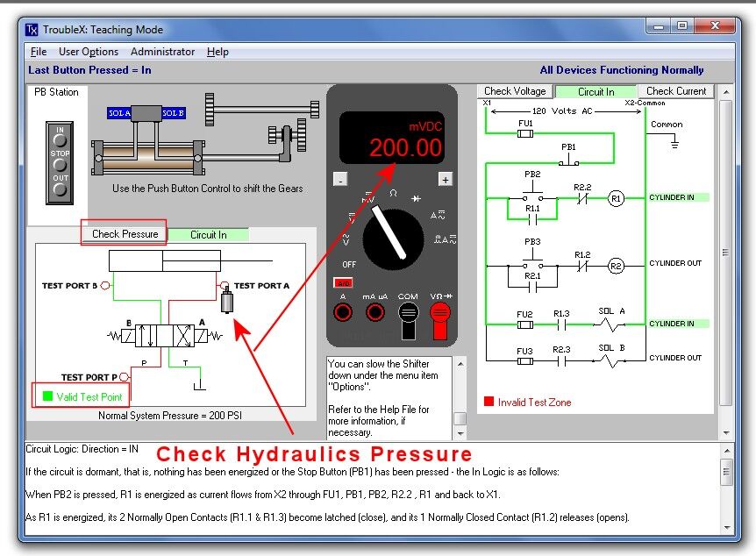This screenshot has width=756, height=556.
Task: Click fuse FU1 in ladder diagram
Action: pyautogui.click(x=525, y=133)
